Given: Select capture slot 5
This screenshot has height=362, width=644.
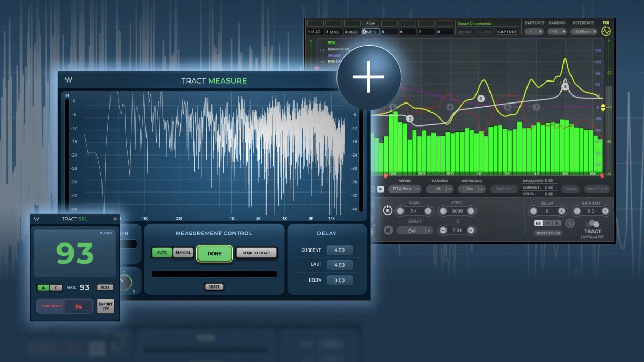Looking at the screenshot, I should click(389, 32).
